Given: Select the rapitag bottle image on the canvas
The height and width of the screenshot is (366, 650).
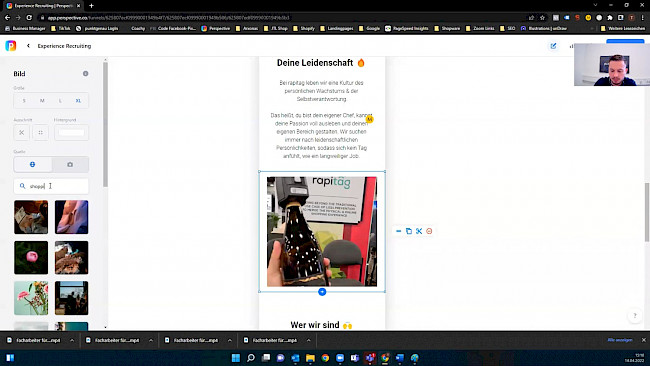Looking at the screenshot, I should click(322, 231).
